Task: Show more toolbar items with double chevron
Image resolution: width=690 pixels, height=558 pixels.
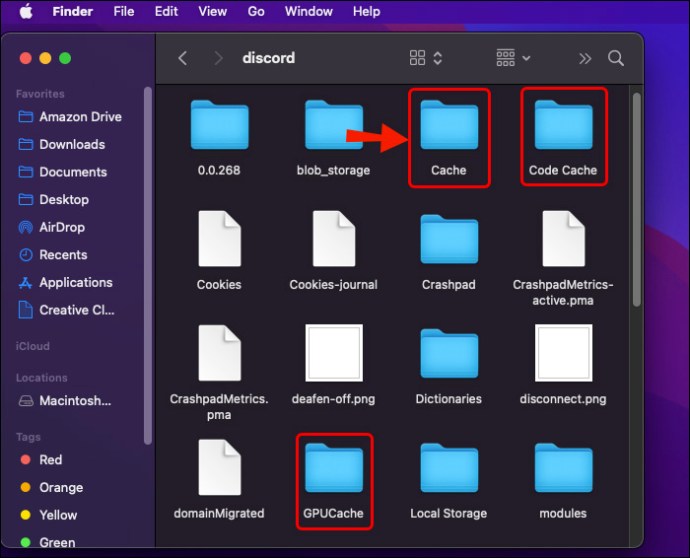Action: (x=585, y=58)
